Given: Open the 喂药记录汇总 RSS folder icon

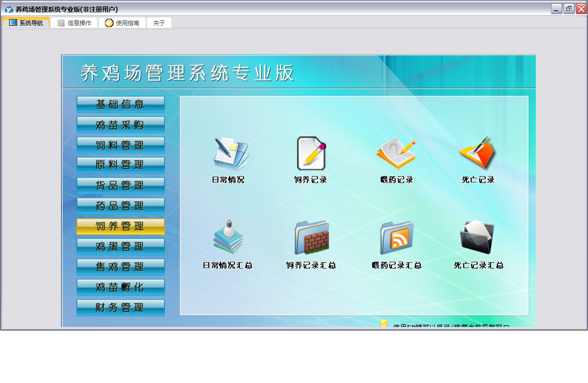Looking at the screenshot, I should click(397, 238).
